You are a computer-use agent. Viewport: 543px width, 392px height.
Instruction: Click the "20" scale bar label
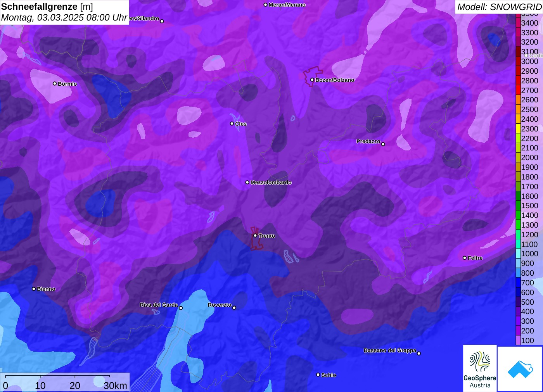point(75,385)
